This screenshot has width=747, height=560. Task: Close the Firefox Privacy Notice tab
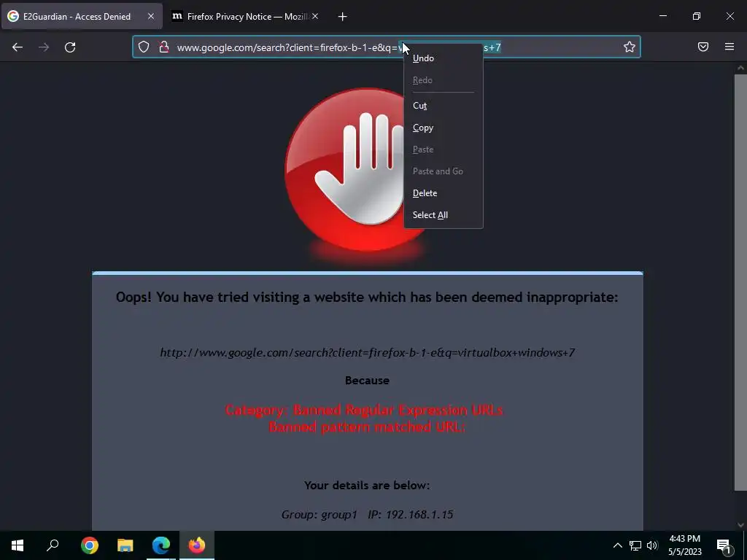point(315,16)
